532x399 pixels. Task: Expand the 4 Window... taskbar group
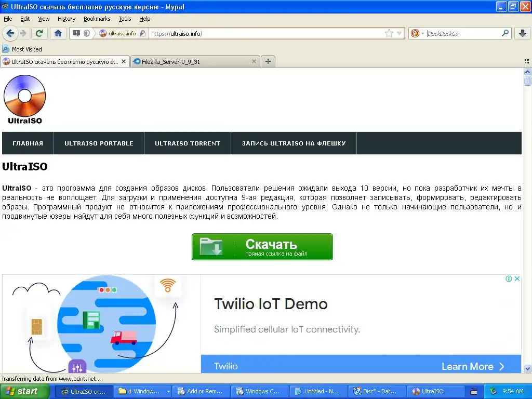pyautogui.click(x=142, y=391)
